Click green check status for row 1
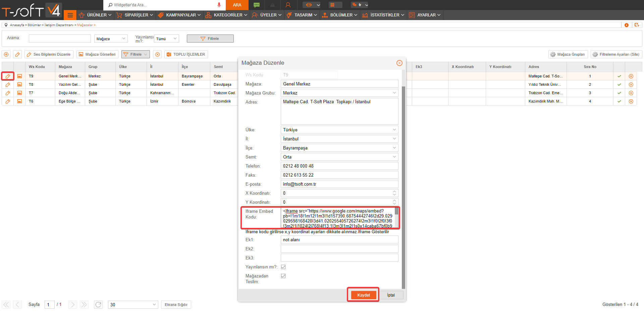 [x=619, y=76]
